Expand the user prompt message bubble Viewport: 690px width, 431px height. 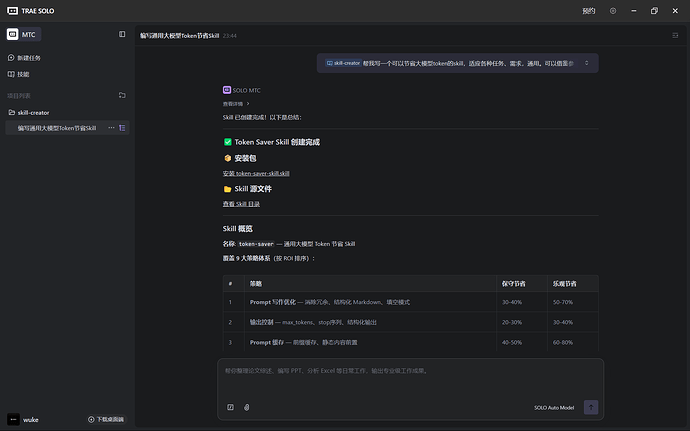tap(587, 62)
